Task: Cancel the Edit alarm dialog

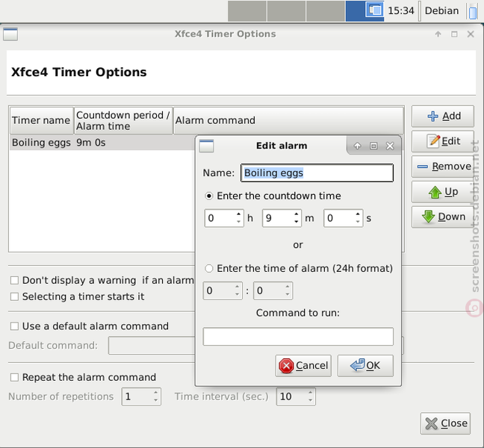Action: tap(303, 366)
